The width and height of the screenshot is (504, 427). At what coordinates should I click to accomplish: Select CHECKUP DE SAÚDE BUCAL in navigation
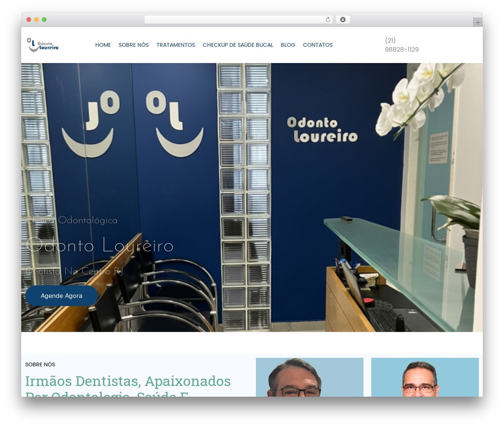point(238,45)
